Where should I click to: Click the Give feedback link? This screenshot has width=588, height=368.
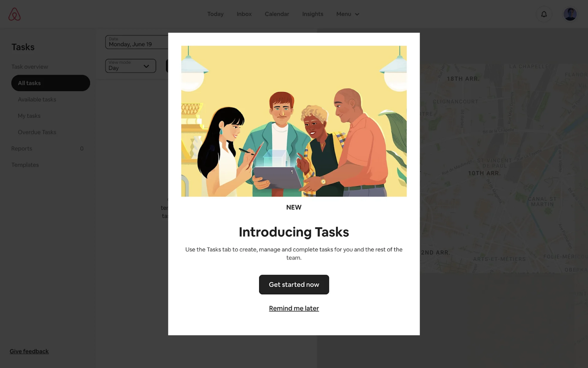click(29, 351)
